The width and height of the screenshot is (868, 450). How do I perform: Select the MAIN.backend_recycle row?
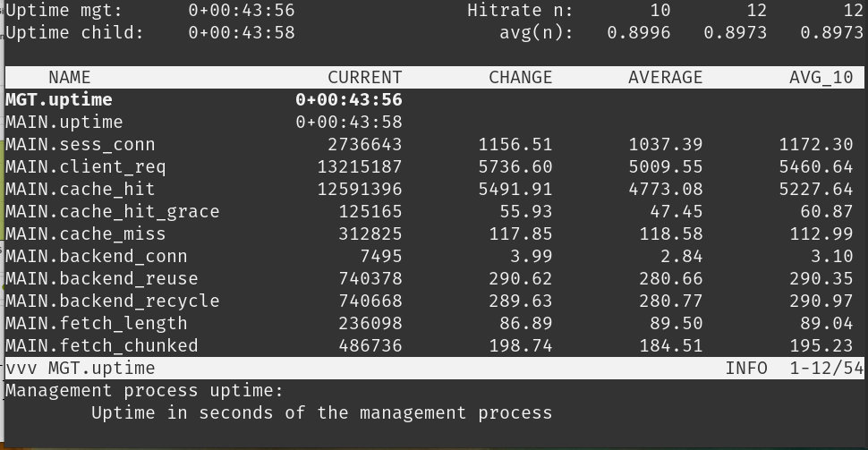tap(113, 301)
